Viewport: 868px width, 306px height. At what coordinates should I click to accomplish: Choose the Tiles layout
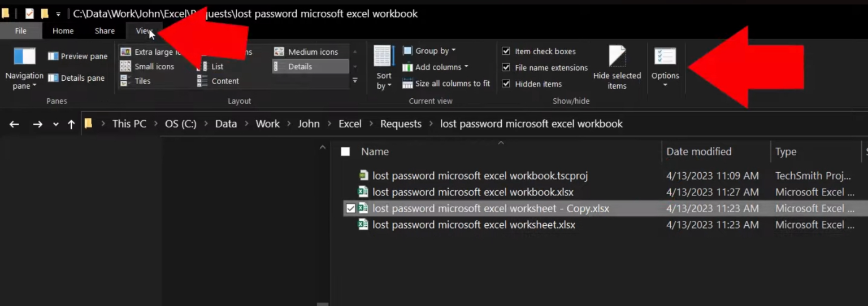click(x=142, y=81)
